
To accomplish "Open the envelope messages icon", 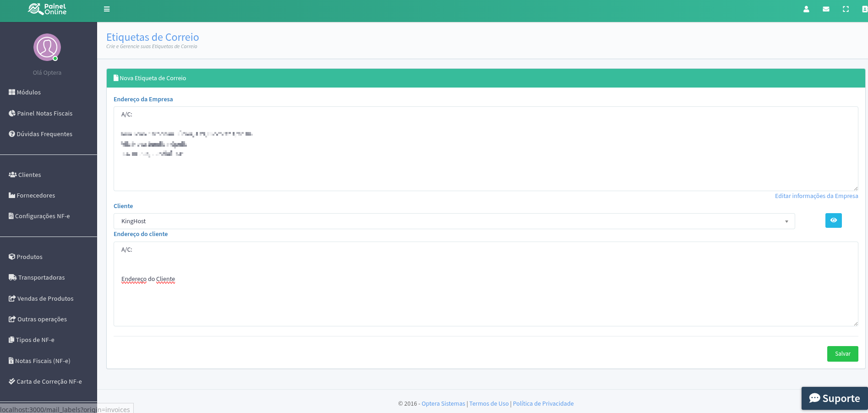I will click(x=826, y=9).
